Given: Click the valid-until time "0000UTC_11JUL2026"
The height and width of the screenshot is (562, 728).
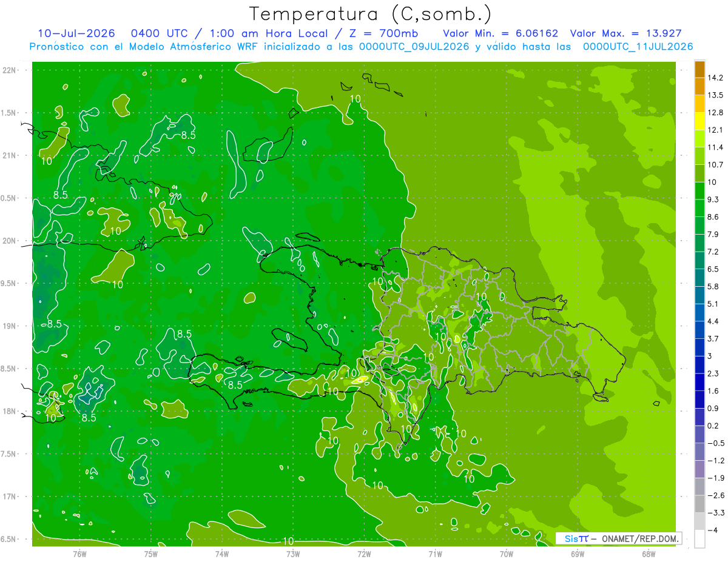Looking at the screenshot, I should click(638, 47).
